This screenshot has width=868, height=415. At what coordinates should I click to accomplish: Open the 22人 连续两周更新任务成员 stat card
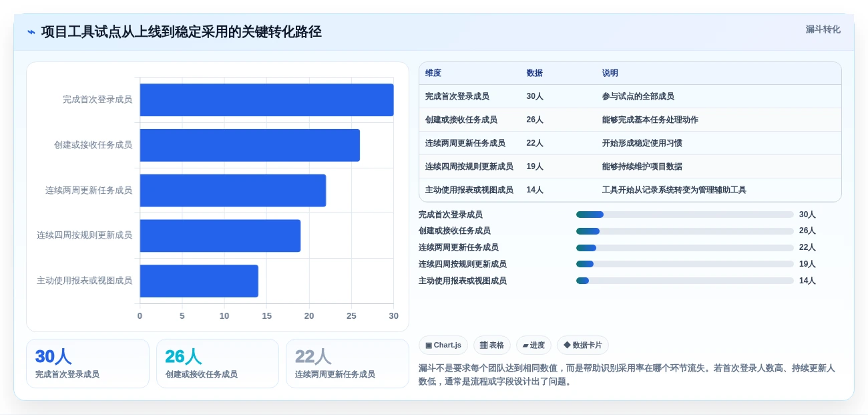point(347,364)
